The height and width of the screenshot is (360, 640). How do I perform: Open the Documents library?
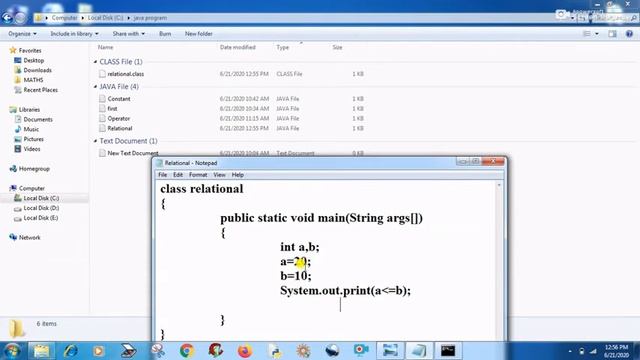click(38, 119)
